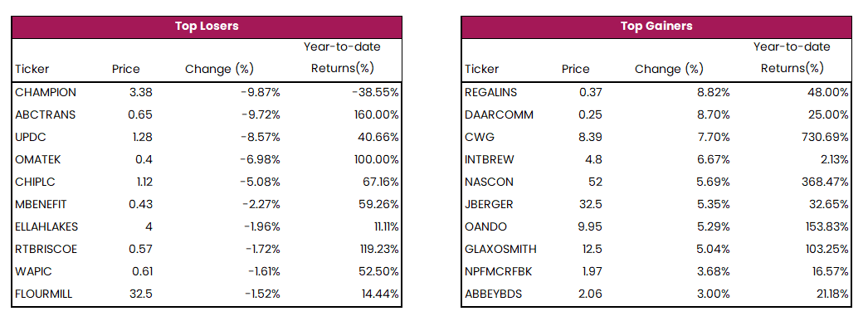Click the ELLAHLAKES ticker name
Viewport: 868px width, 321px height.
(46, 227)
